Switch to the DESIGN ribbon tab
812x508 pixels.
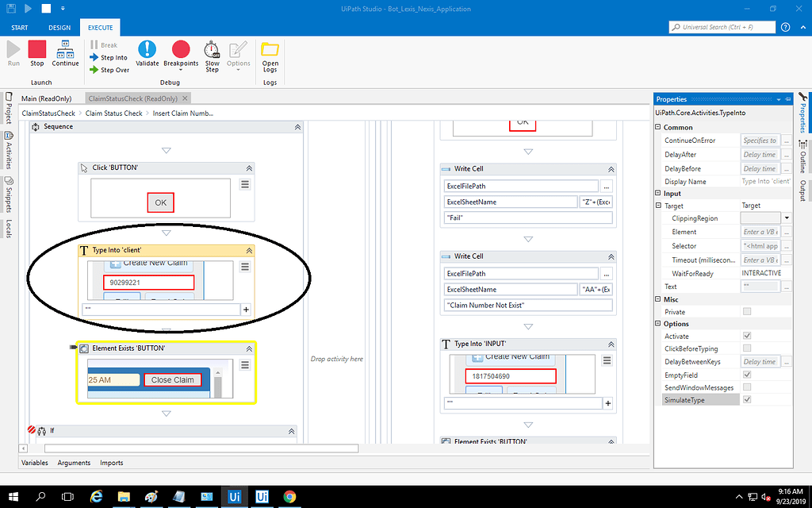click(59, 26)
